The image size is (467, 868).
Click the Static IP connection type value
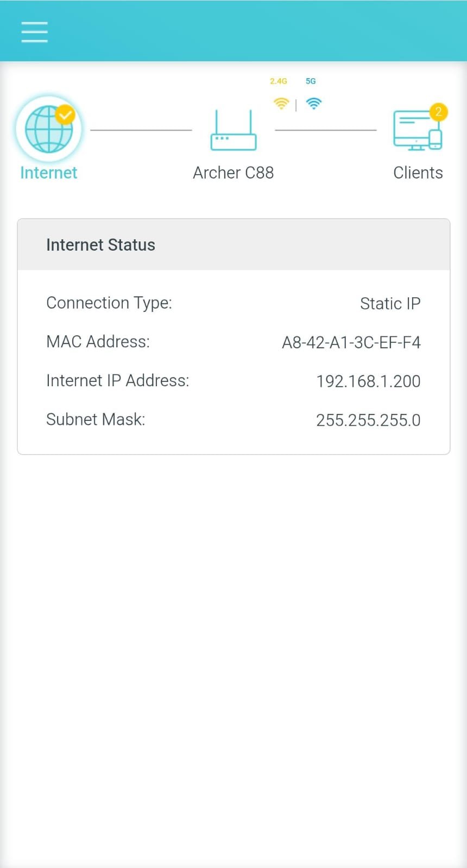(390, 303)
